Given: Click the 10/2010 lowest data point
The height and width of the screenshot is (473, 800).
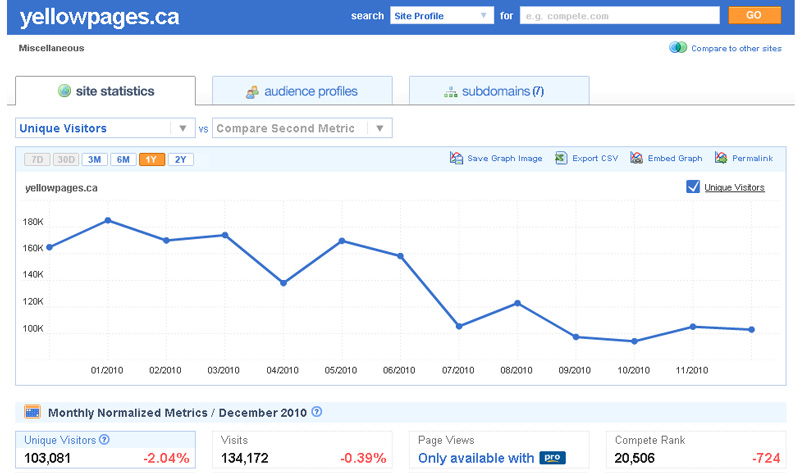Looking at the screenshot, I should [x=634, y=341].
